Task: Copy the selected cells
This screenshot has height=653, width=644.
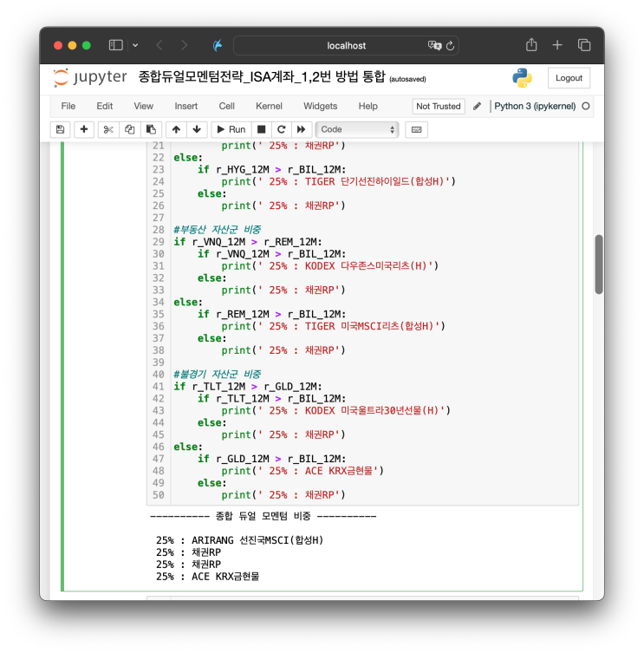Action: [x=129, y=129]
